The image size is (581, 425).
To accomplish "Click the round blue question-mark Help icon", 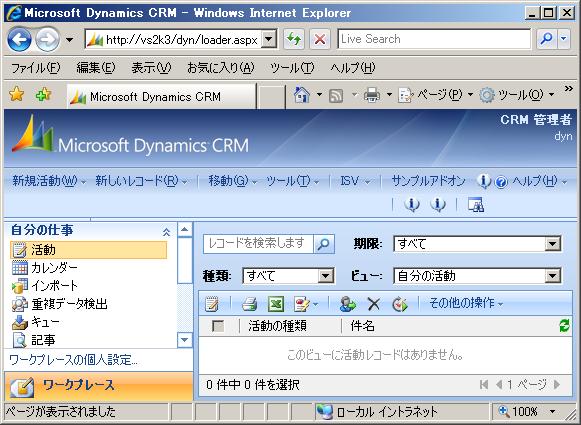I will [501, 182].
